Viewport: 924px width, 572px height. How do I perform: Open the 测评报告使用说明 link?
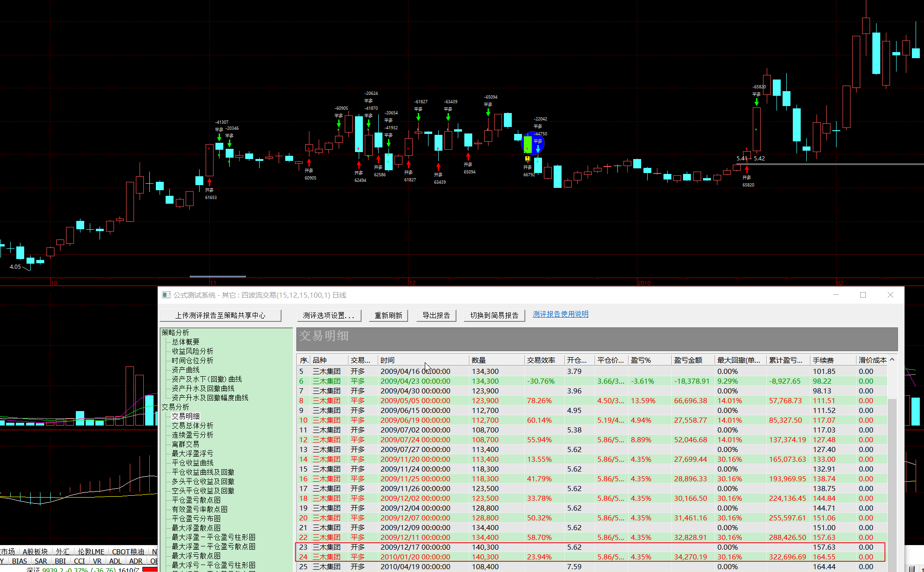[560, 314]
